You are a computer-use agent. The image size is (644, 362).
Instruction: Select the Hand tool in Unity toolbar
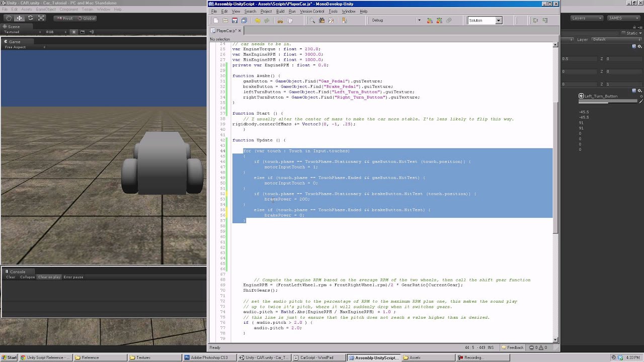click(9, 18)
